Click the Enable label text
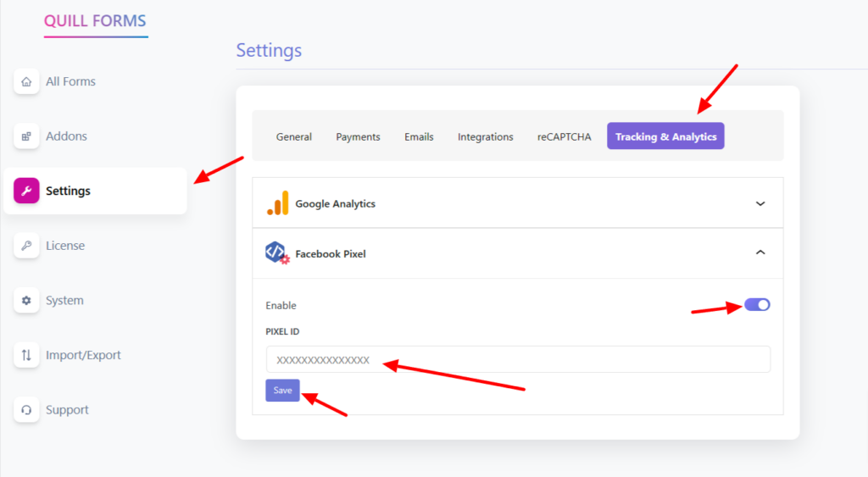Image resolution: width=868 pixels, height=477 pixels. pyautogui.click(x=281, y=306)
